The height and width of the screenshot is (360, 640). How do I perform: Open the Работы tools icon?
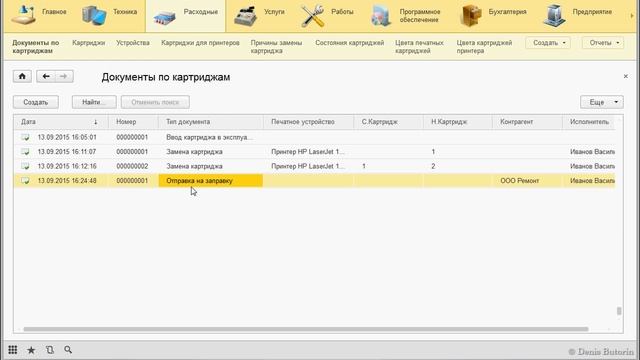(312, 16)
